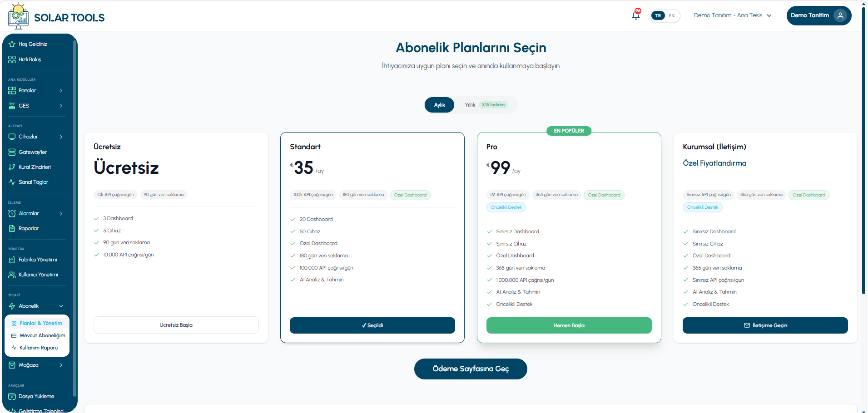Image resolution: width=868 pixels, height=413 pixels.
Task: Click the GES solar plant icon
Action: 12,106
